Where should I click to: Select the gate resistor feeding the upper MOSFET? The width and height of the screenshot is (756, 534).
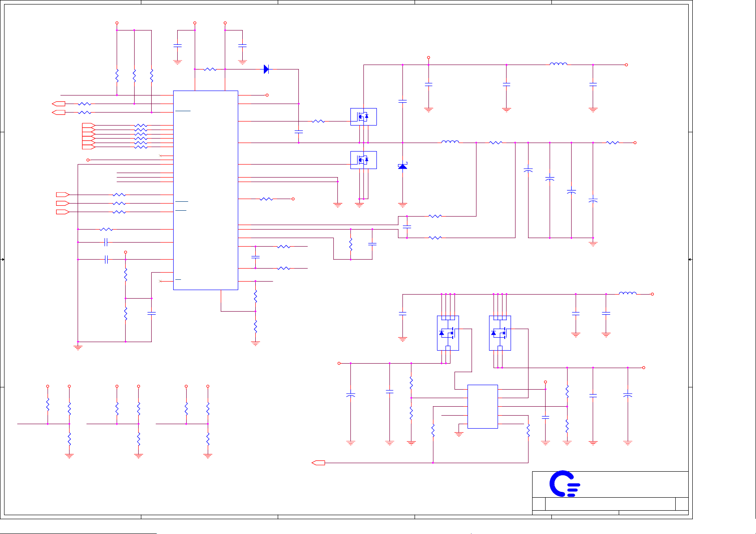click(x=318, y=121)
